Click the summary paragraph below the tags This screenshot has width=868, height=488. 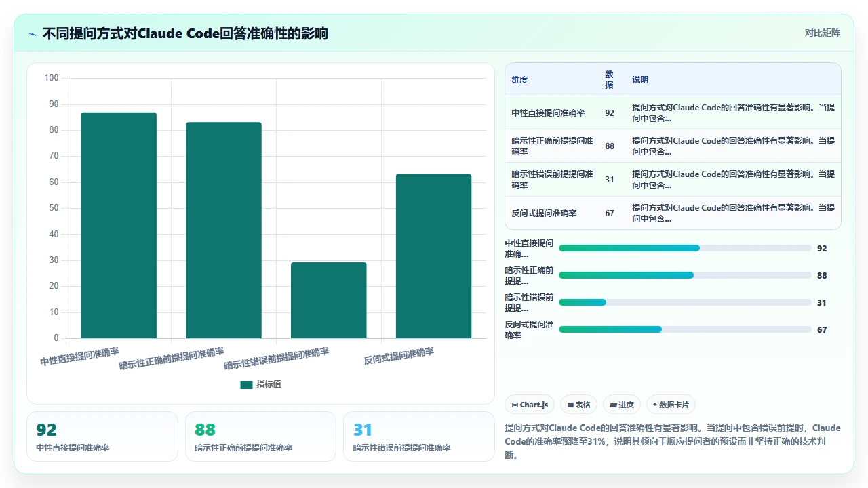click(673, 441)
